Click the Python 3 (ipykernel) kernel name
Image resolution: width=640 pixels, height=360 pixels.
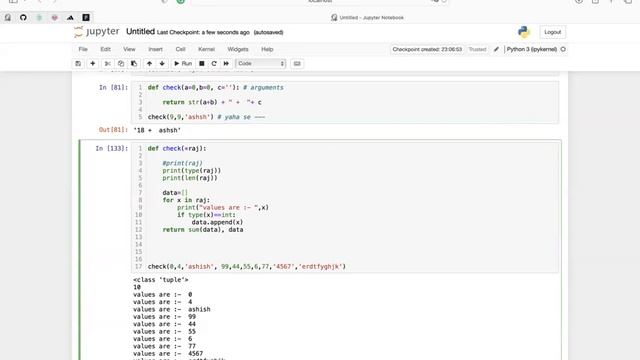531,49
